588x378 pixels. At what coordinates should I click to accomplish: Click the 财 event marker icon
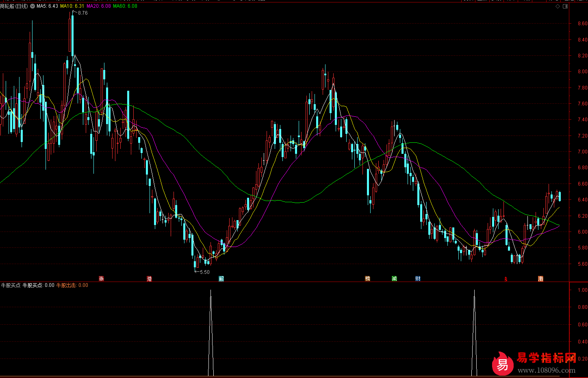[x=418, y=279]
